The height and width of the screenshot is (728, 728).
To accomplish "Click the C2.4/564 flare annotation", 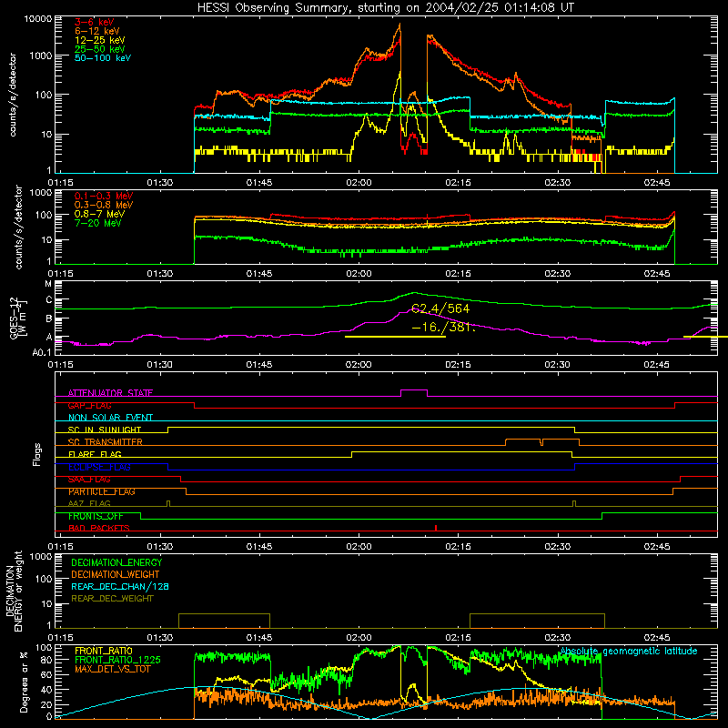I will [x=440, y=308].
